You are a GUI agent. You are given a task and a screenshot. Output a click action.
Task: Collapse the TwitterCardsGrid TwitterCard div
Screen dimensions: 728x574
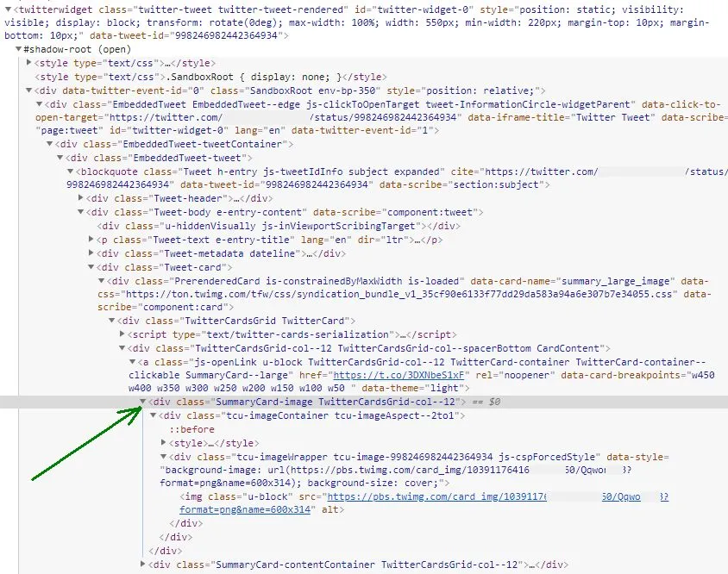[x=112, y=321]
